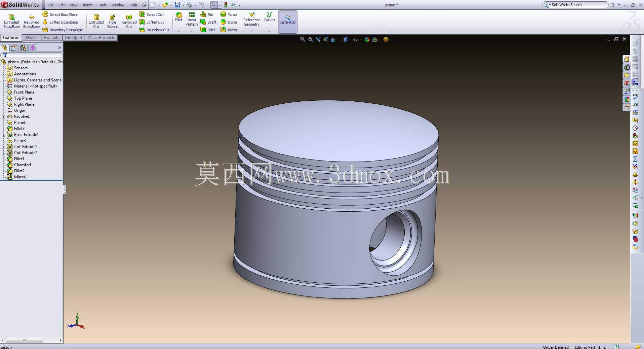The image size is (644, 349).
Task: Expand the feature manager panel chevron
Action: (59, 48)
